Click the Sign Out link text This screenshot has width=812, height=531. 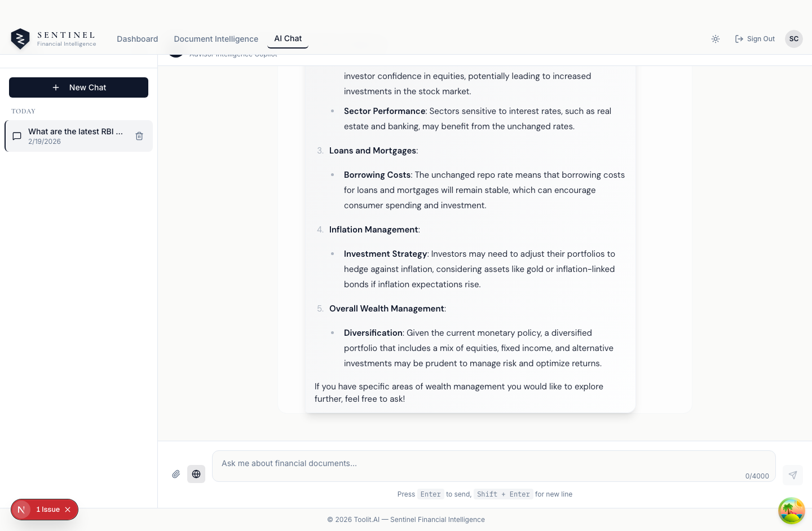coord(761,39)
